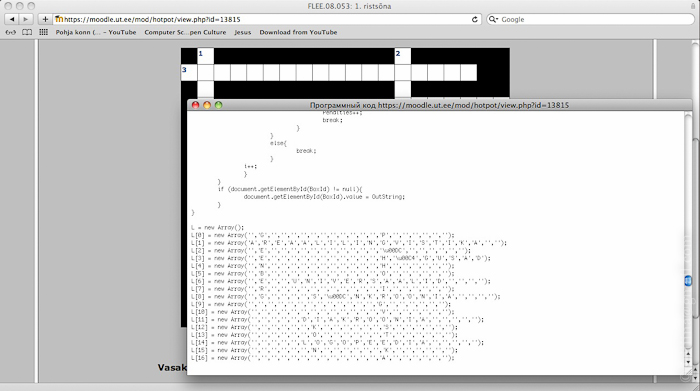Zoom the source code window with green button
Screen dimensions: 700x391
coord(218,105)
